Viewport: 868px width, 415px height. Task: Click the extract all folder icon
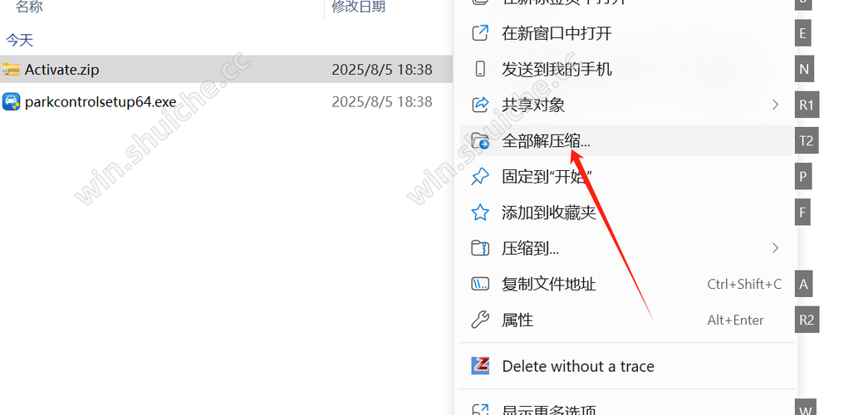tap(480, 141)
